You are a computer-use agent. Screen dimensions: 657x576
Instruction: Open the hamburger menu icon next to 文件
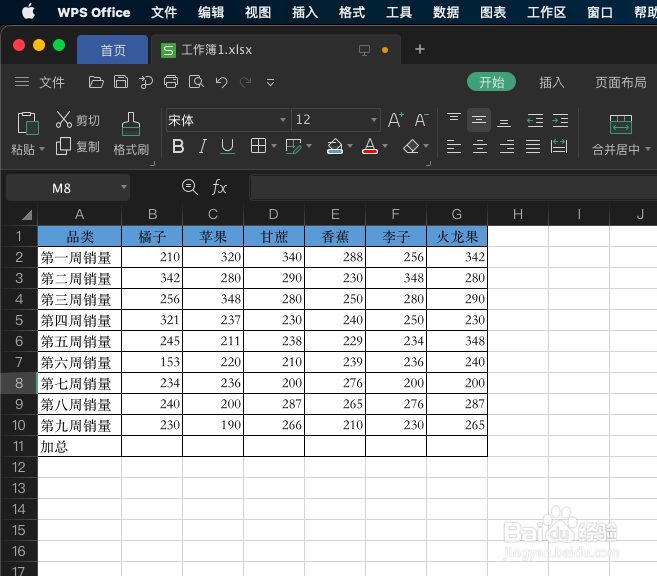(22, 82)
